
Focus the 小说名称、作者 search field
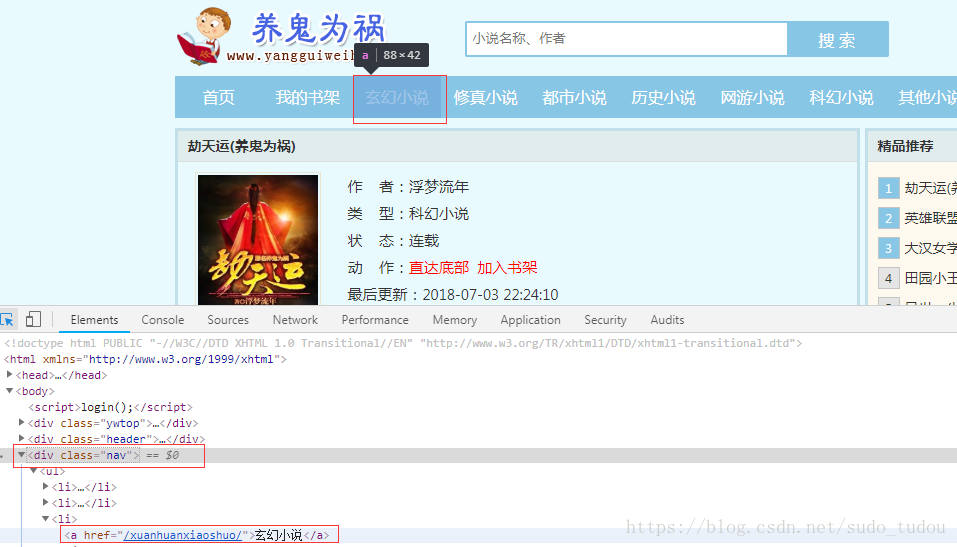point(627,39)
